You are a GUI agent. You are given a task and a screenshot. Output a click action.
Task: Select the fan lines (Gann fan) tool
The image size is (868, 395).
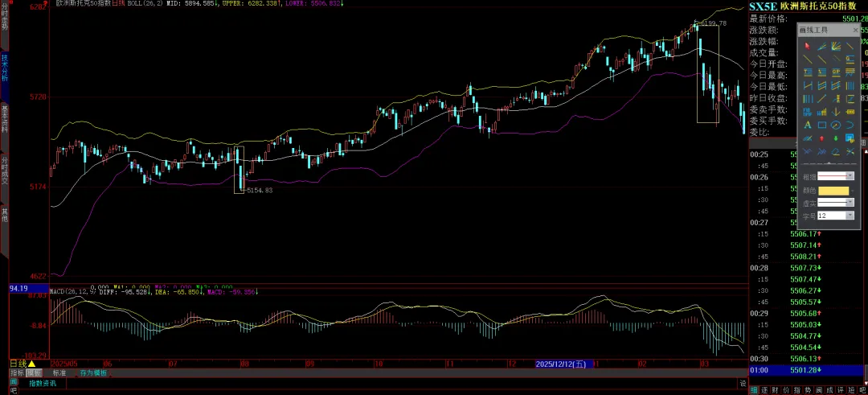[835, 46]
